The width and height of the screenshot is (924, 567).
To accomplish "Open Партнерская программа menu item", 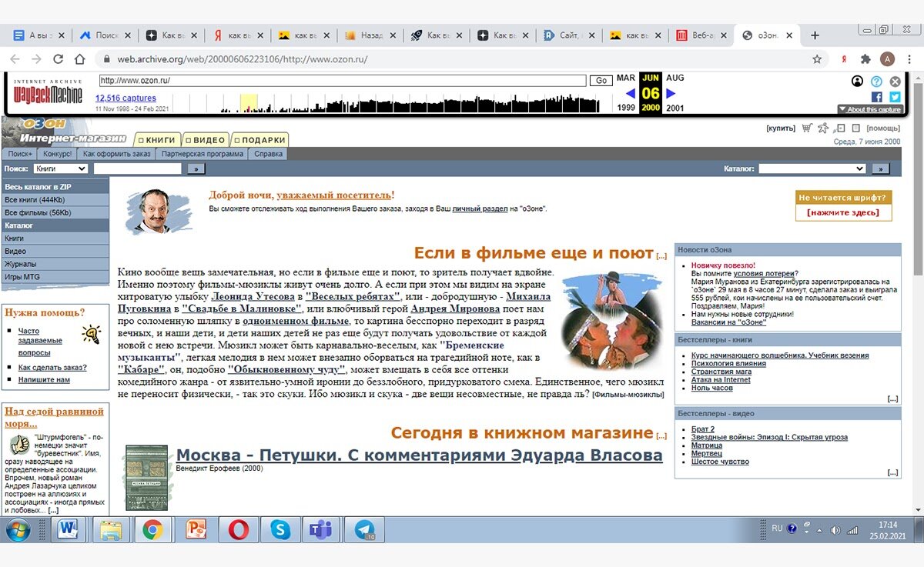I will [203, 154].
